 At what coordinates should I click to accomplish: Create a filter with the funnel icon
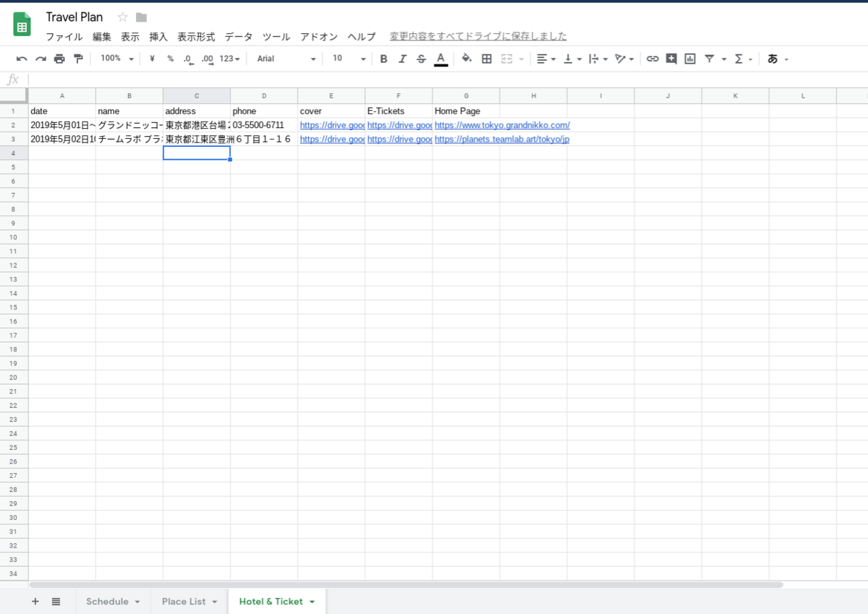pyautogui.click(x=710, y=59)
